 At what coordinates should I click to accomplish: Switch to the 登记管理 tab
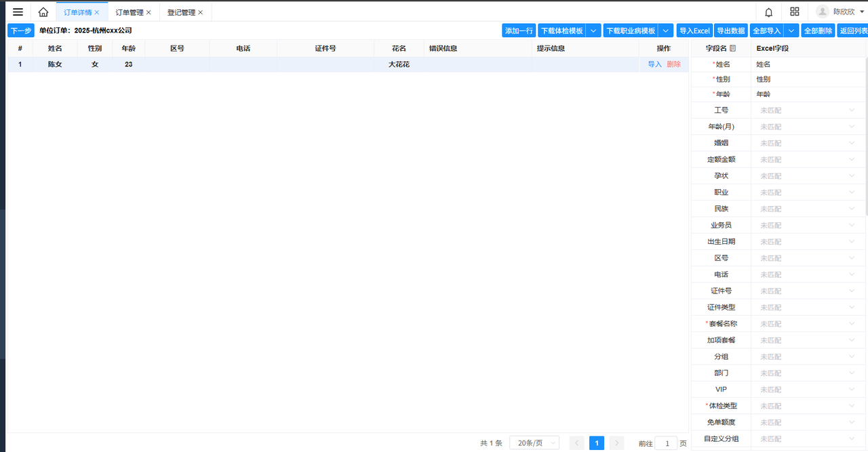(x=181, y=13)
